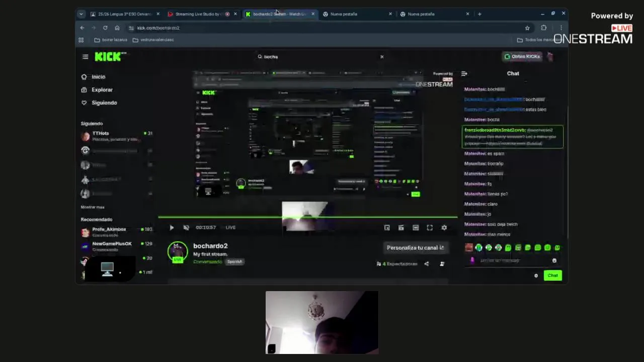Screen dimensions: 644x362
Task: Open Todos los marcadores folder
Action: click(x=539, y=40)
